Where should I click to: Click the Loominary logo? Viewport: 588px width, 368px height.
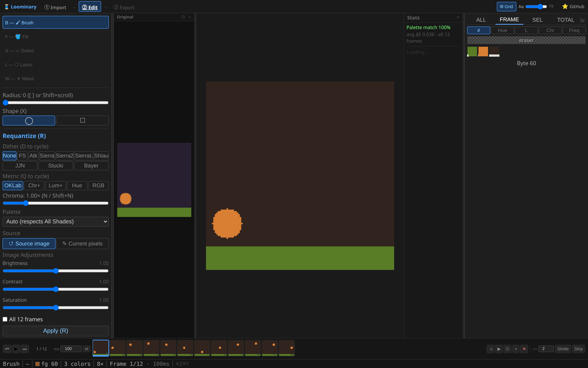[x=21, y=7]
